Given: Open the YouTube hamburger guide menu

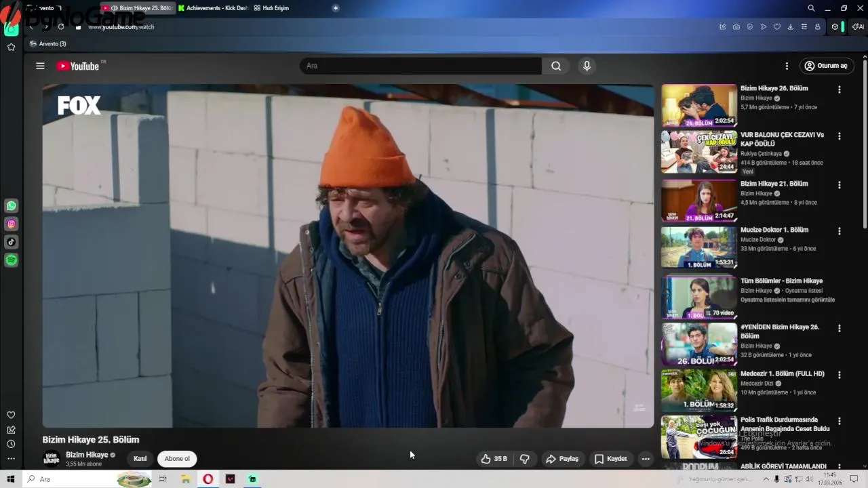Looking at the screenshot, I should coord(40,66).
